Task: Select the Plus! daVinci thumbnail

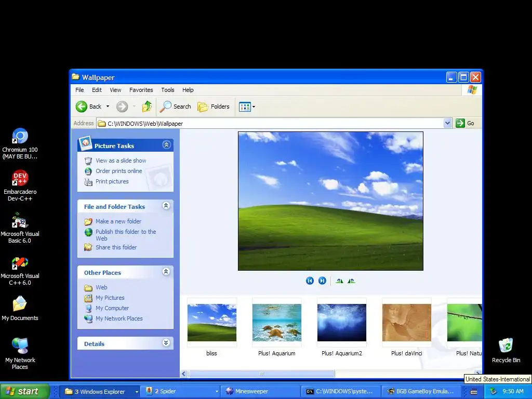Action: pos(406,323)
